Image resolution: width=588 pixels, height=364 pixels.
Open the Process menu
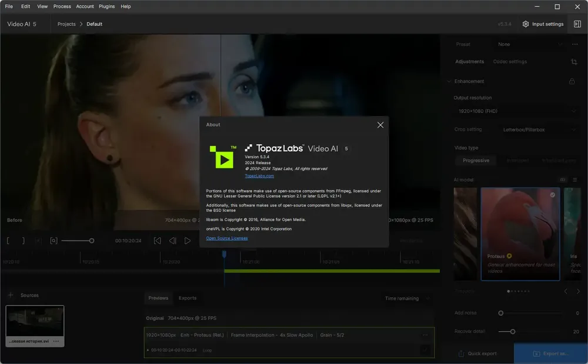[62, 6]
